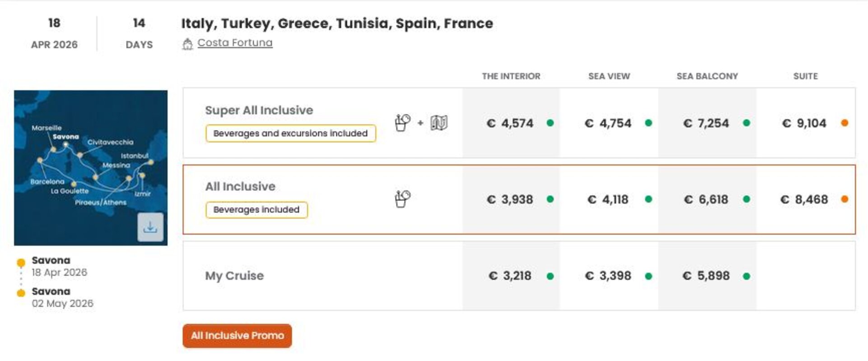Image resolution: width=868 pixels, height=361 pixels.
Task: Click the excursions map icon in Super All Inclusive
Action: pos(439,122)
